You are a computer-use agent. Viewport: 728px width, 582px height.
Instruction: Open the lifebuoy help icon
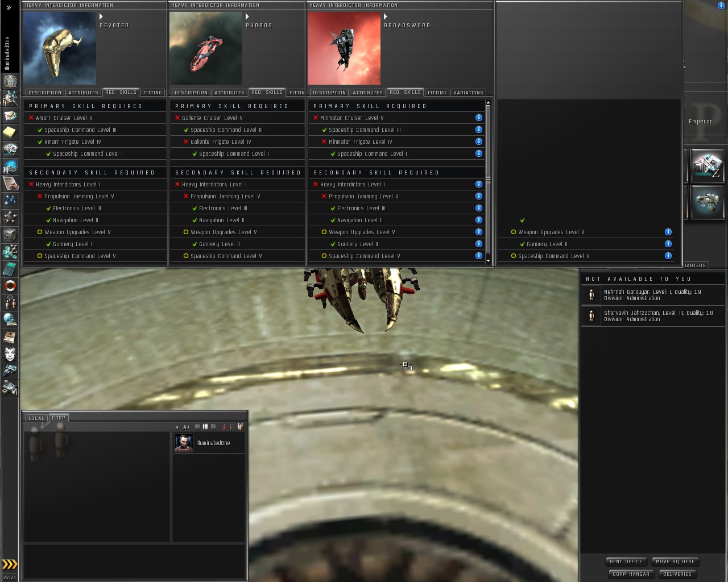pos(10,286)
